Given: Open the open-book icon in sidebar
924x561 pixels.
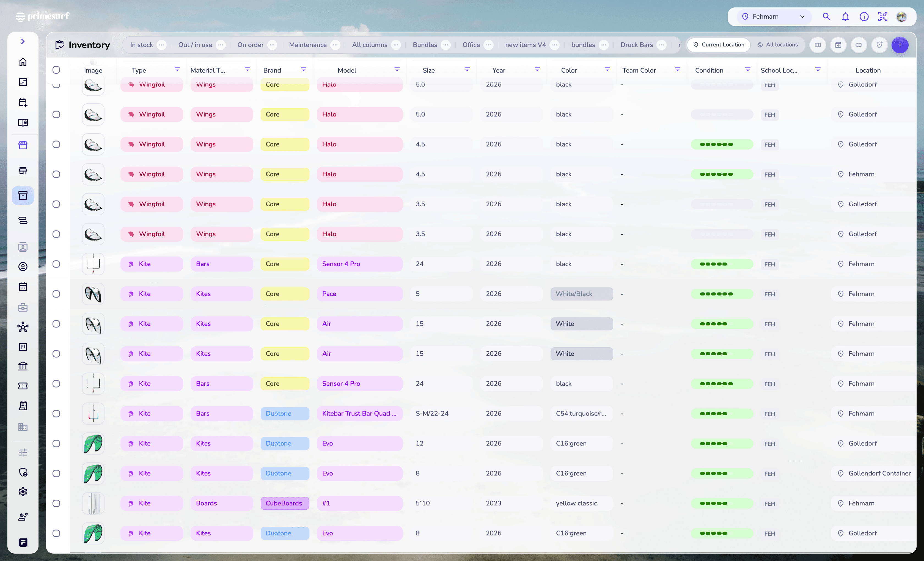Looking at the screenshot, I should pos(23,123).
